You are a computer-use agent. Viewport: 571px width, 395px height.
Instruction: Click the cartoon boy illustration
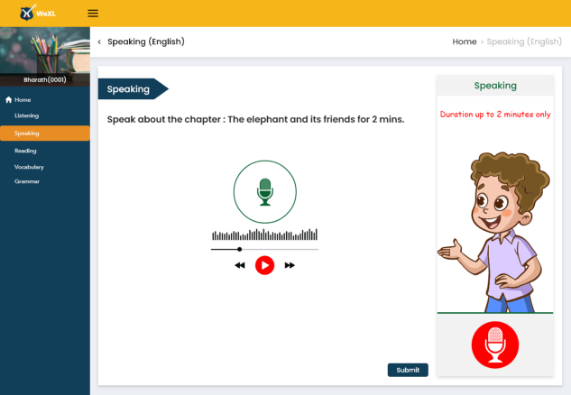click(x=495, y=232)
